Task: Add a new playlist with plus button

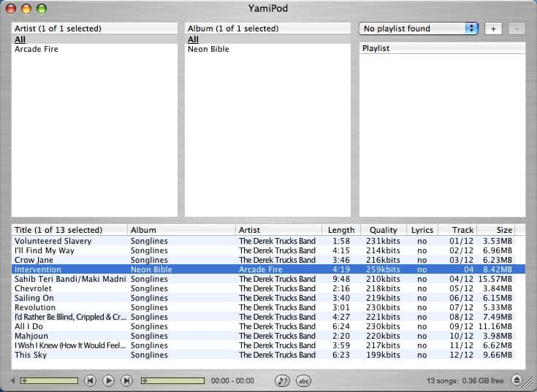Action: [x=493, y=28]
